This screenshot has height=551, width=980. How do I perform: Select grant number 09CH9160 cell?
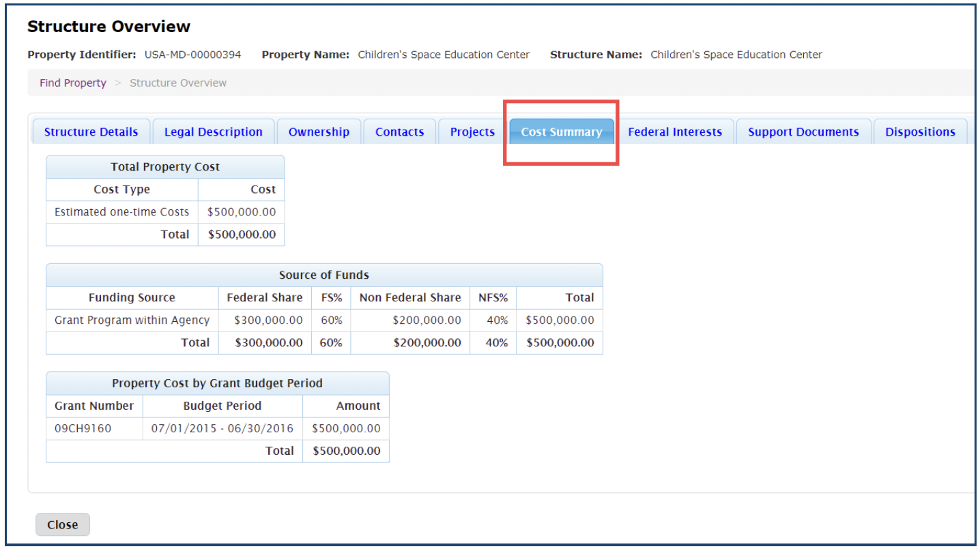[83, 429]
